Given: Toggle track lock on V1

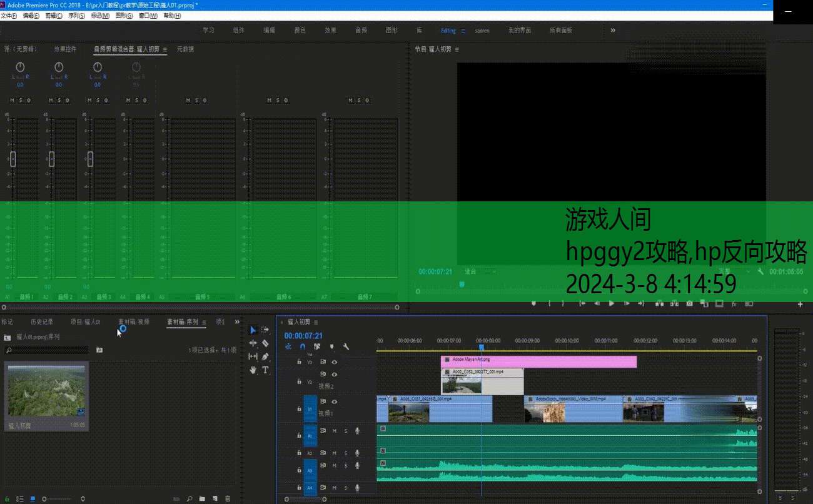Looking at the screenshot, I should 299,408.
